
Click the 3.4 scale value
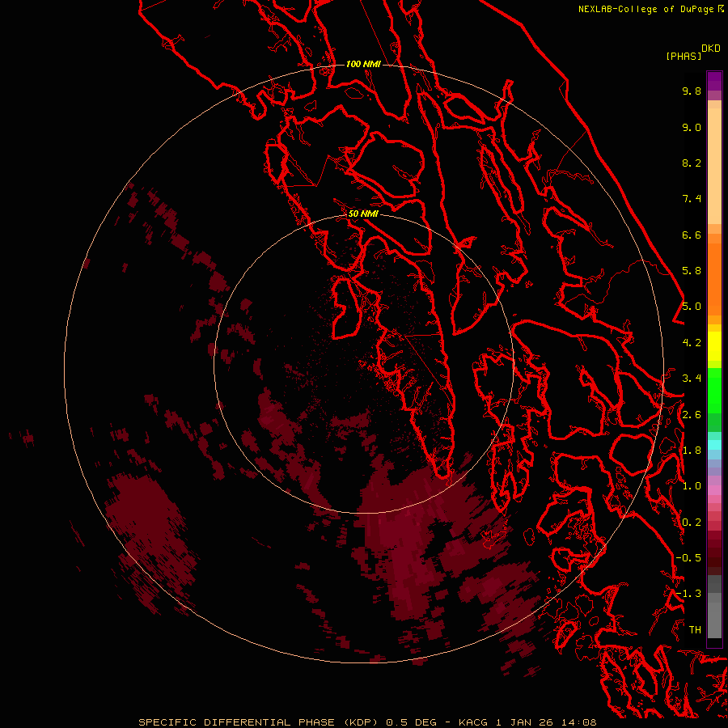692,379
